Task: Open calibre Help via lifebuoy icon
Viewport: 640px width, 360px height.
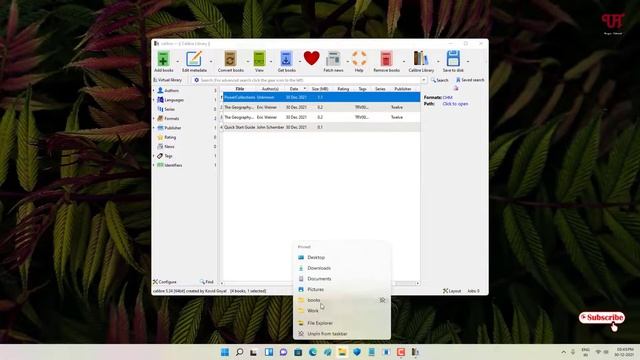Action: 359,59
